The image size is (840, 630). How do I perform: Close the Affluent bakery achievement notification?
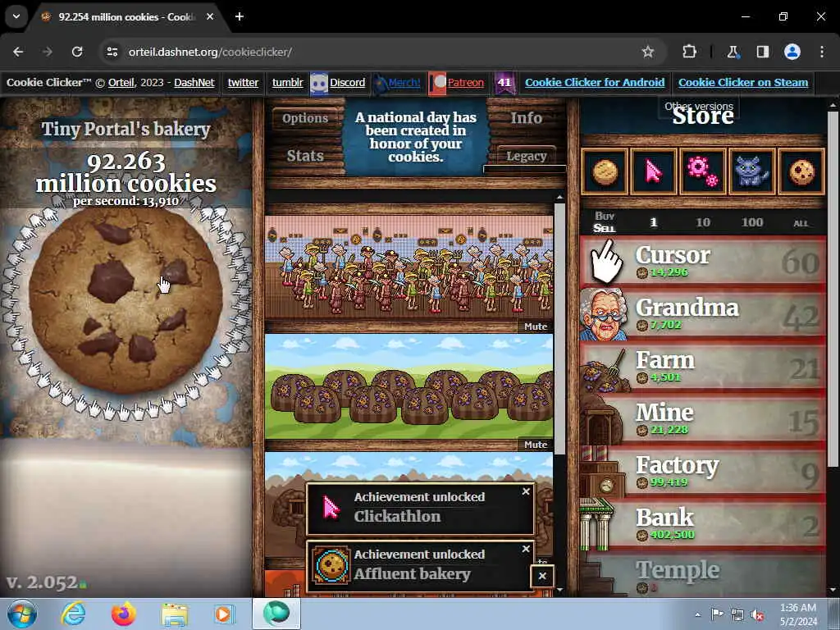point(526,549)
